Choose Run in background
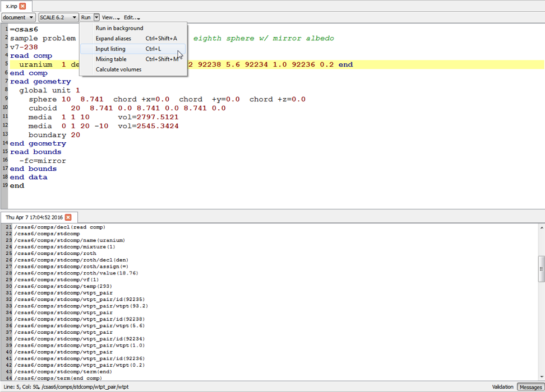Screen dimensions: 545x392 (119, 28)
